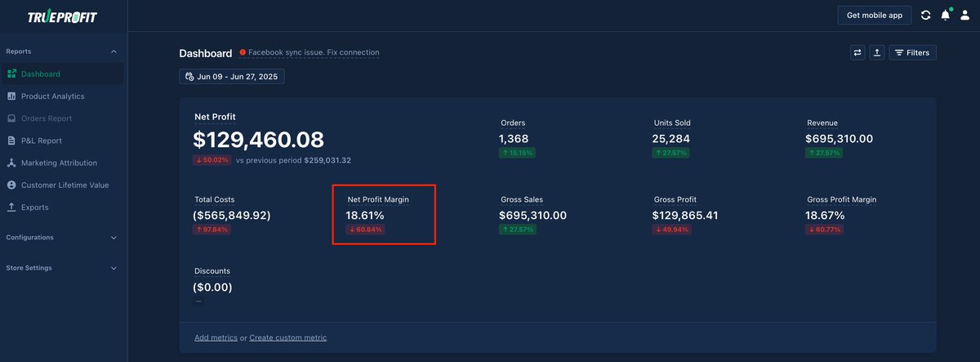
Task: Click the 50.02% net profit change badge
Action: [x=212, y=160]
